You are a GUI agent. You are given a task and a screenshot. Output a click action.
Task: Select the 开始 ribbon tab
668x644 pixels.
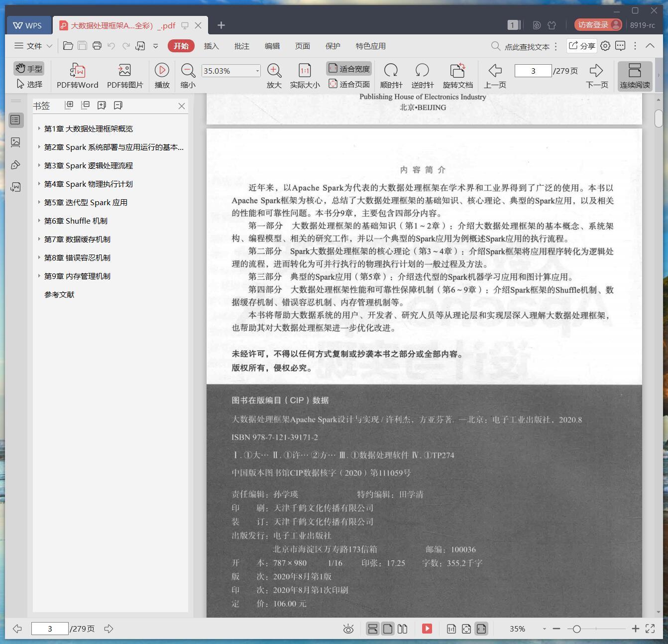tap(181, 46)
